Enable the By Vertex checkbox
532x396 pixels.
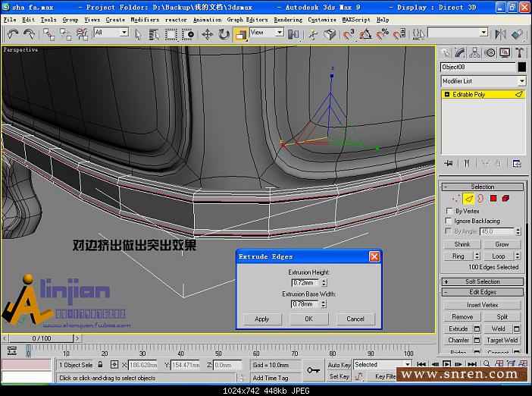coord(449,211)
